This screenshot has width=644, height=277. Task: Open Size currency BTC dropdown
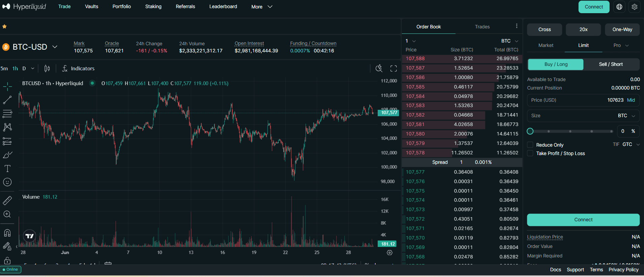pyautogui.click(x=627, y=116)
